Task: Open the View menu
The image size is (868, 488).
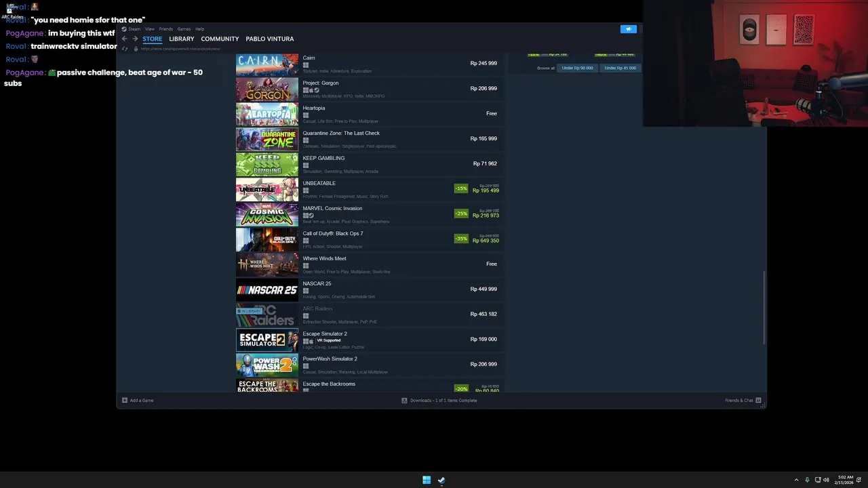Action: (x=150, y=29)
